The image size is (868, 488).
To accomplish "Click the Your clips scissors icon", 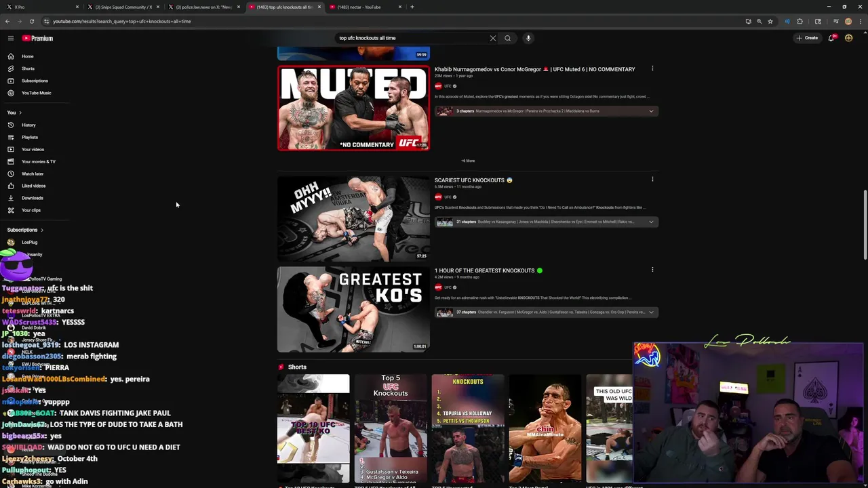I will point(11,210).
